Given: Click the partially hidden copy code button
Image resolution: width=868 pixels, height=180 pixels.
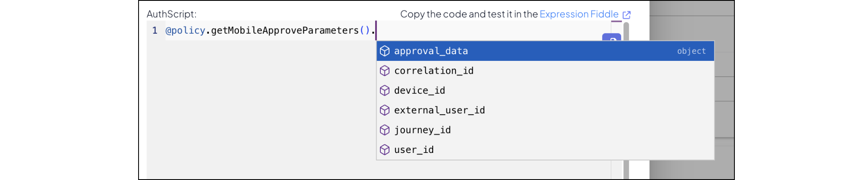Looking at the screenshot, I should (612, 37).
